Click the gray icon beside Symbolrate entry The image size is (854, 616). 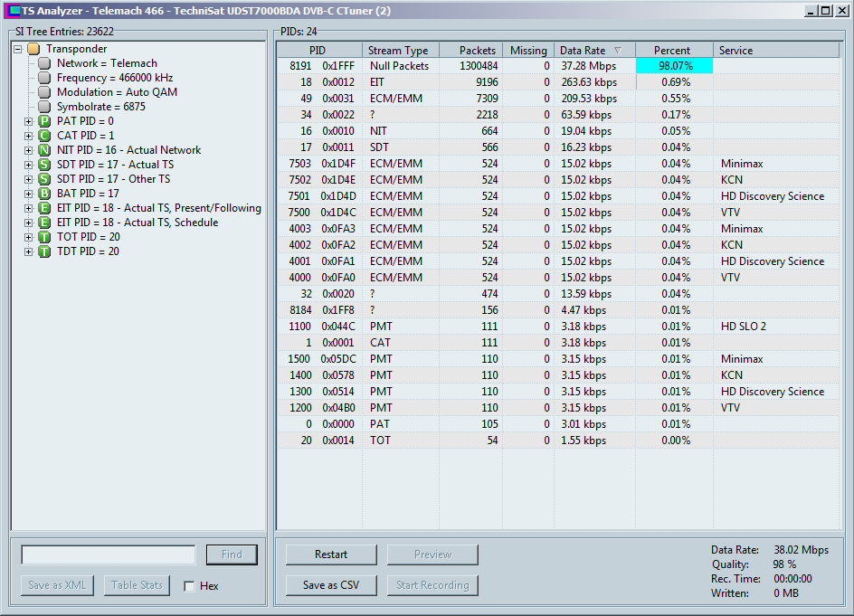coord(44,107)
